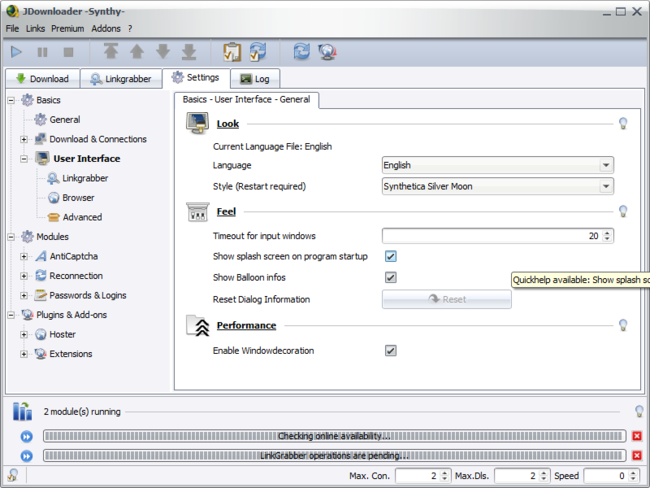The image size is (650, 488).
Task: Click the reconnect blue arrows toolbar icon
Action: 301,51
